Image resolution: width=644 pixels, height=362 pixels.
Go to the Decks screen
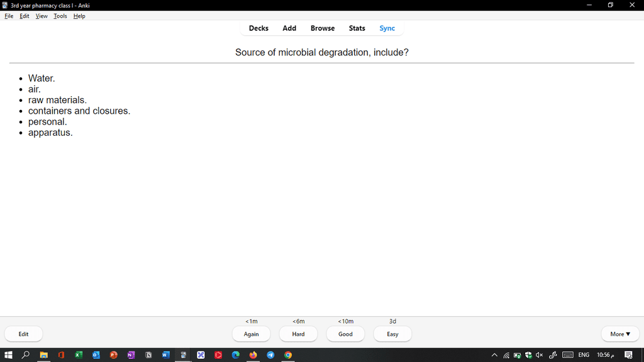point(258,28)
